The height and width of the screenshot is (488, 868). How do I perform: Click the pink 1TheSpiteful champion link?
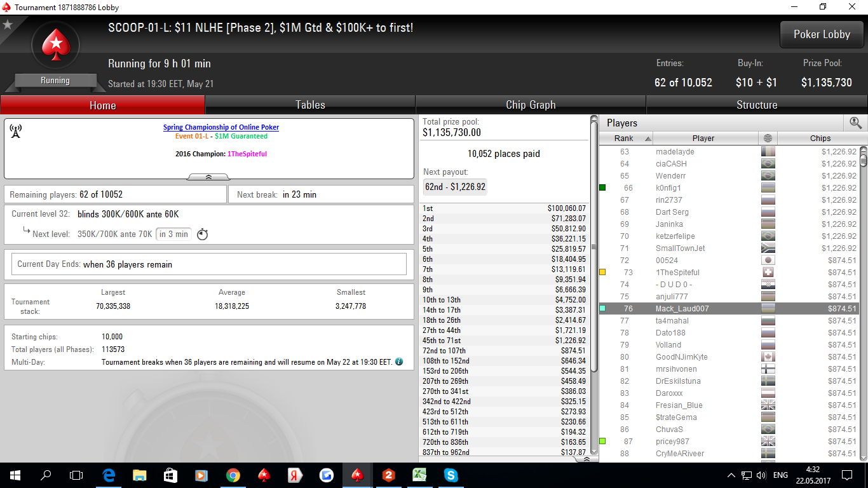247,154
